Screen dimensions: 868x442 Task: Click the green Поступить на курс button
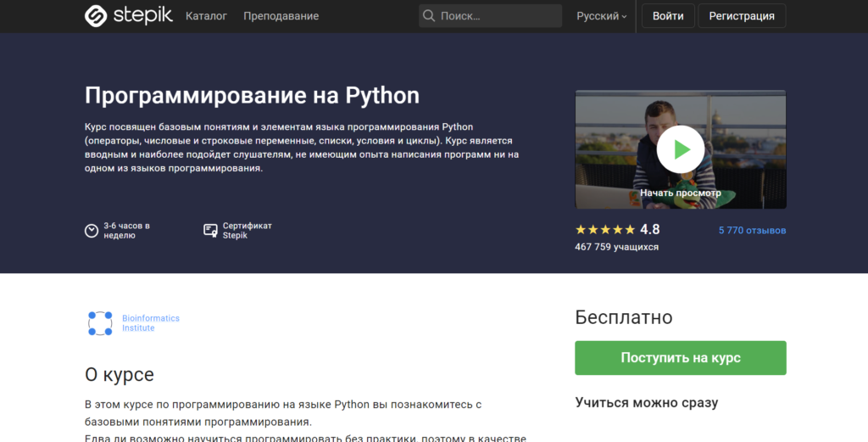(x=680, y=358)
